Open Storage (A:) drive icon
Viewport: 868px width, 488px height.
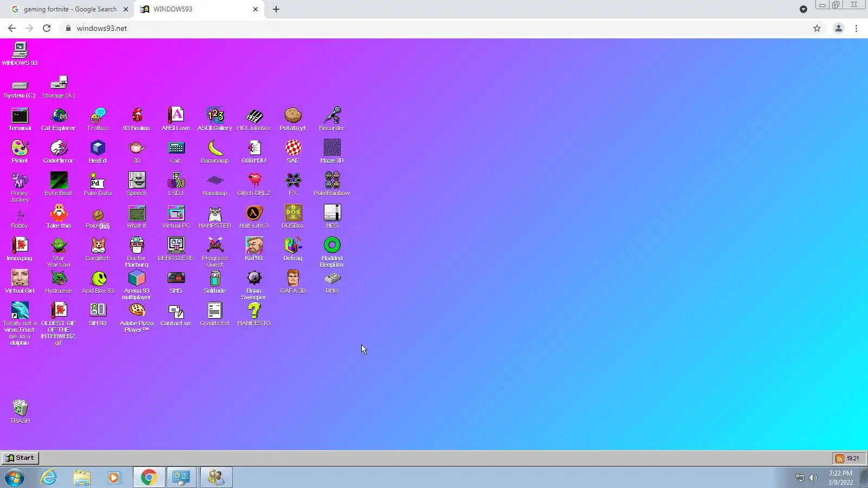pyautogui.click(x=59, y=87)
